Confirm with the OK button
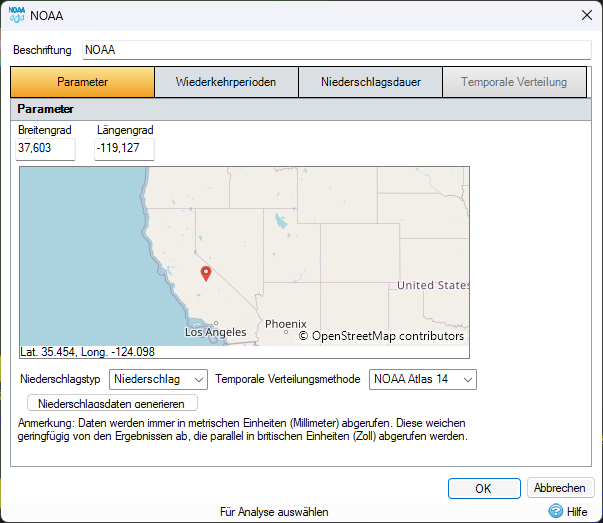This screenshot has height=523, width=603. pos(484,488)
